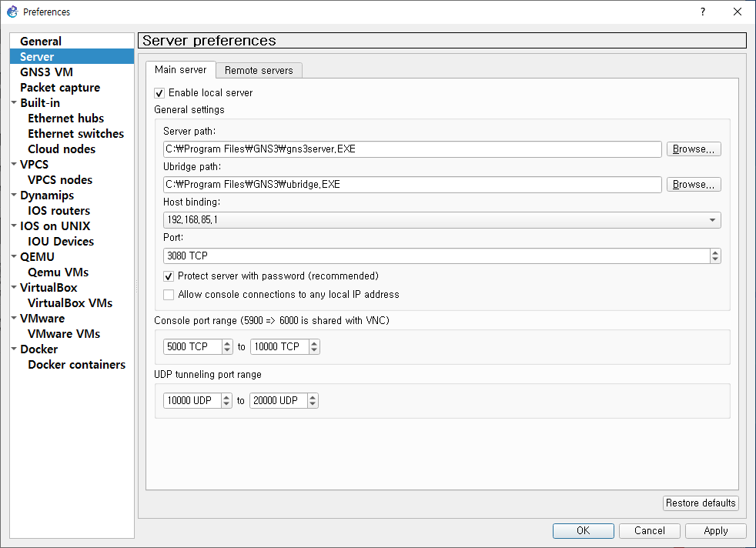Image resolution: width=756 pixels, height=548 pixels.
Task: Decrease the server Port value with down arrow
Action: click(x=715, y=259)
